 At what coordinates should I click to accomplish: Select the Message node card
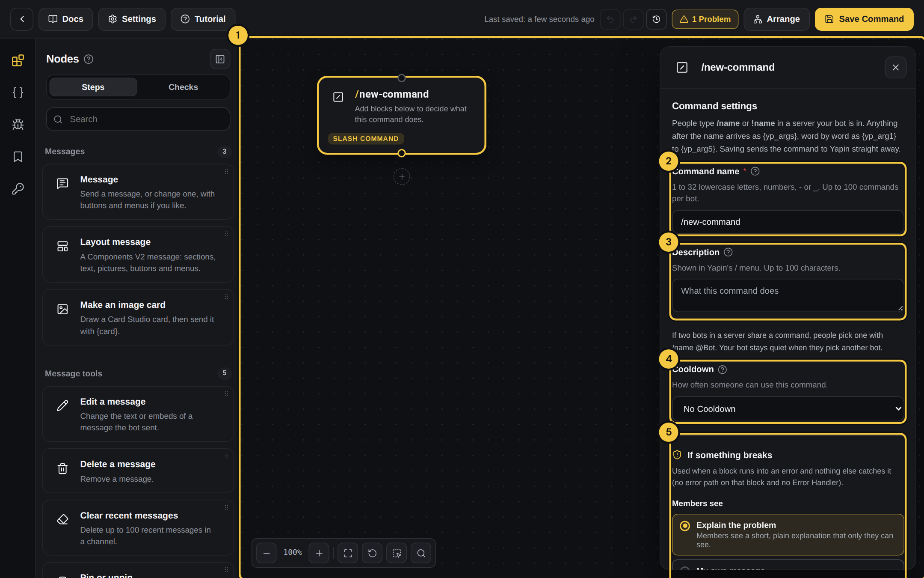point(138,192)
